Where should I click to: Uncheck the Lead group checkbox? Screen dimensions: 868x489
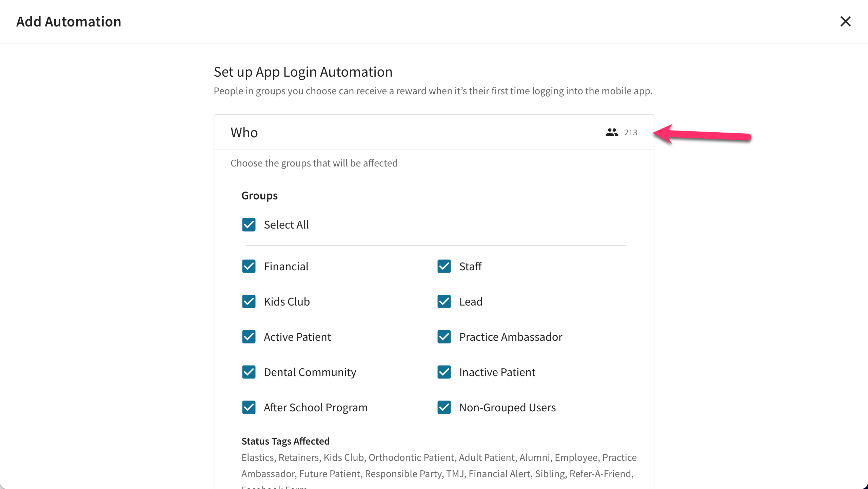pos(444,301)
